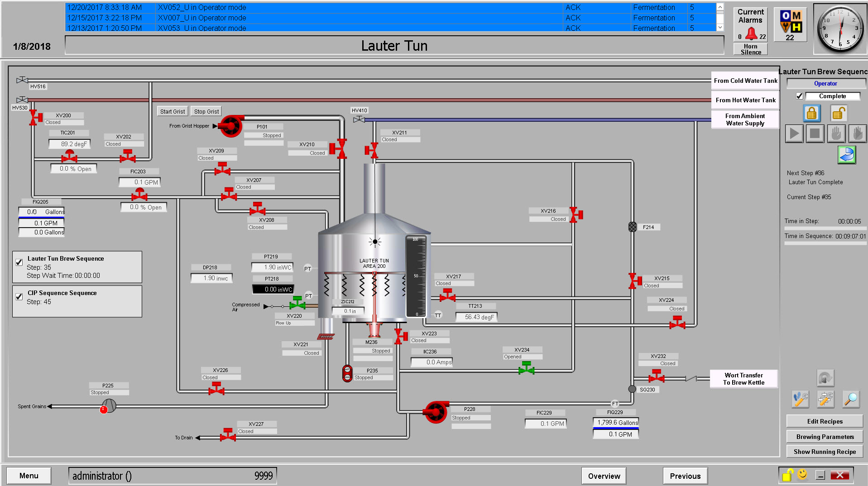
Task: Click the Operator mode button
Action: click(x=826, y=83)
